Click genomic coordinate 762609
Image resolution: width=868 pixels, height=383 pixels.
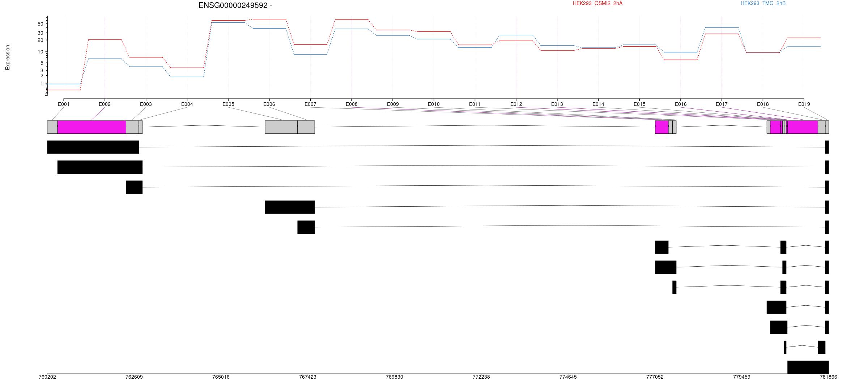[x=134, y=377]
